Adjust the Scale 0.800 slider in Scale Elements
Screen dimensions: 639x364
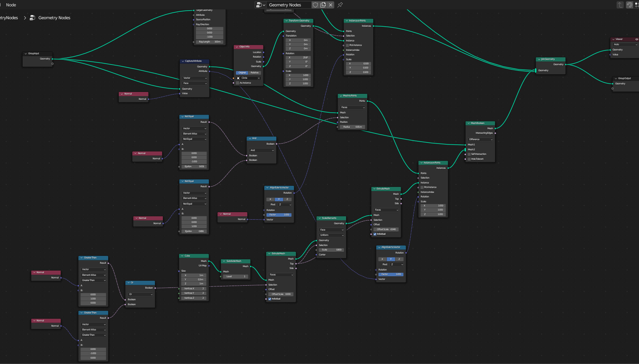coord(331,250)
